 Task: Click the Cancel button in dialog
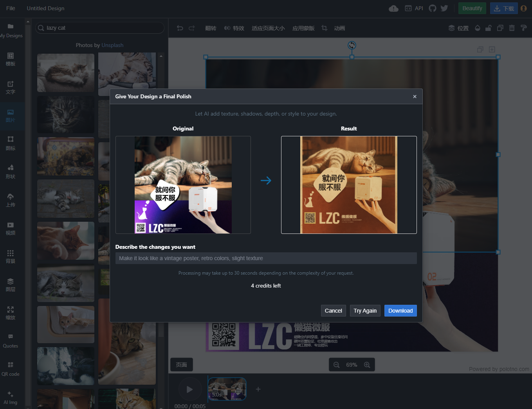click(x=334, y=311)
